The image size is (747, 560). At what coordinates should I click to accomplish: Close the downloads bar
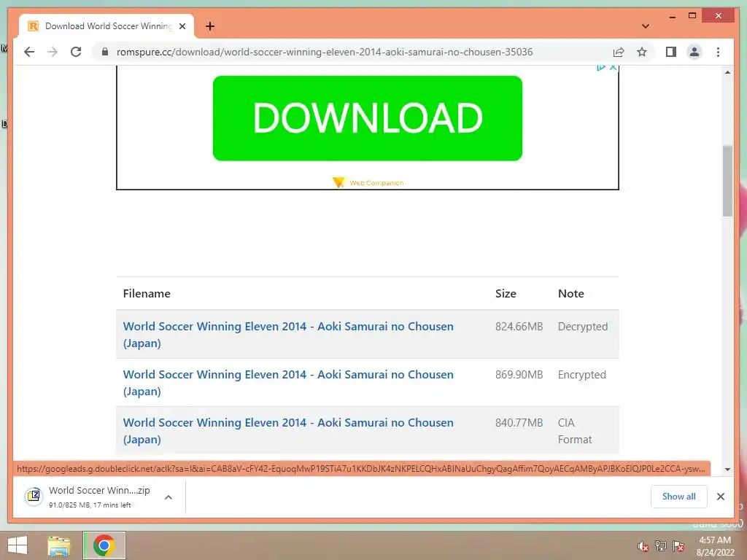(721, 497)
